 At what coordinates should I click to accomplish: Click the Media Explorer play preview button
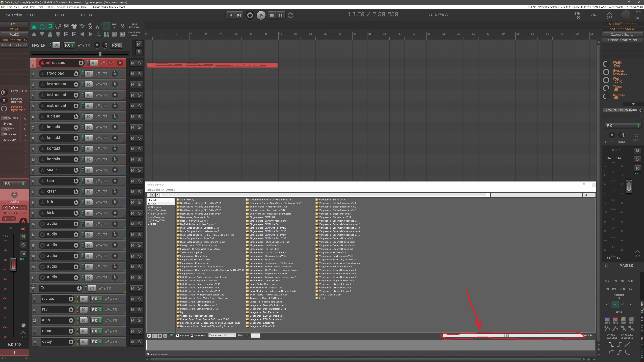pos(149,336)
